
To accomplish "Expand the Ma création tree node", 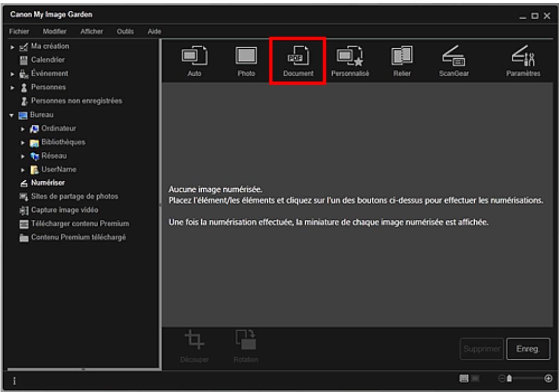I will pos(12,47).
